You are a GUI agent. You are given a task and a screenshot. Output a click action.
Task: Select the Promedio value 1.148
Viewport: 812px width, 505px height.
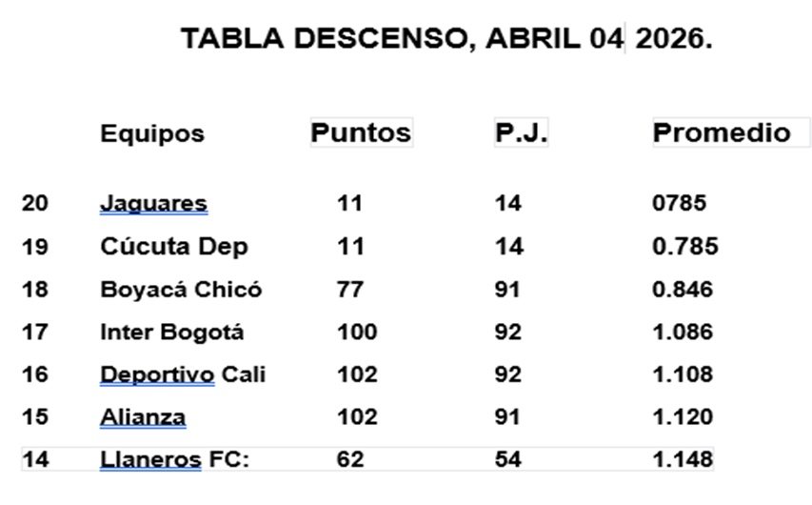(683, 459)
